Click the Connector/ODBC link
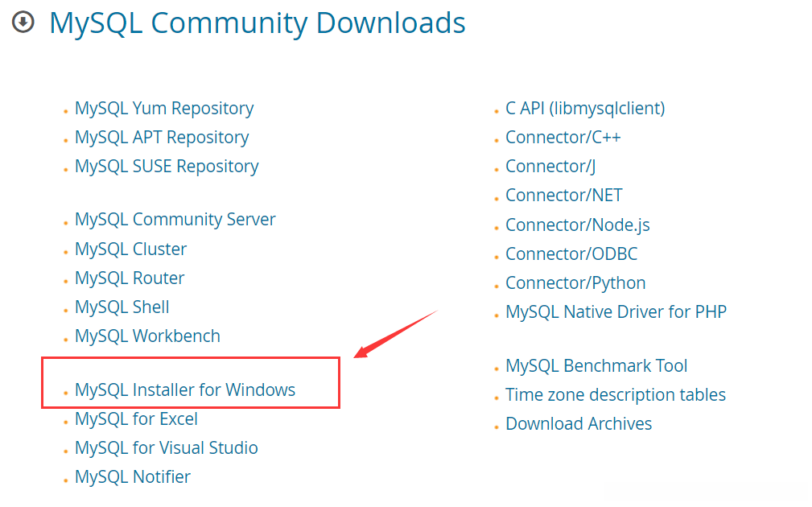812x507 pixels. point(571,254)
